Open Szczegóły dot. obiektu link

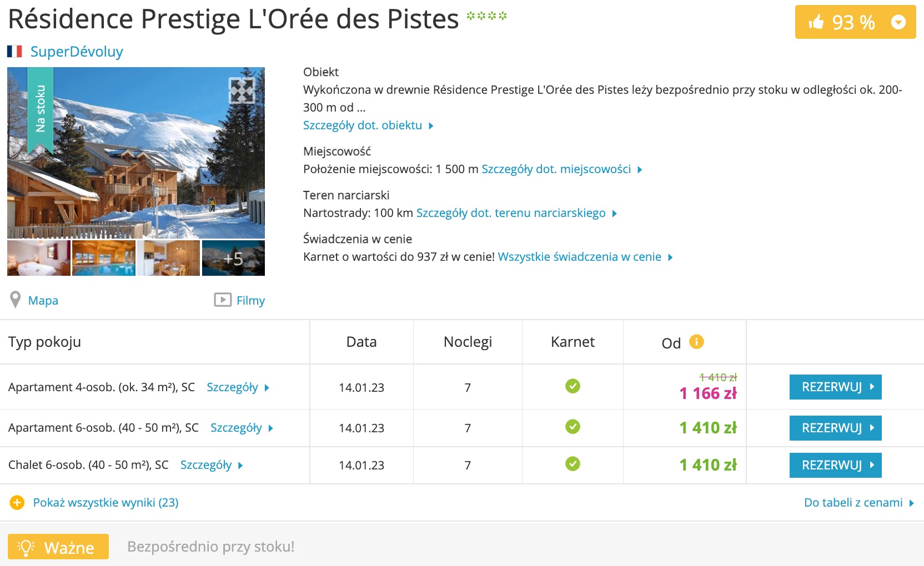point(368,125)
